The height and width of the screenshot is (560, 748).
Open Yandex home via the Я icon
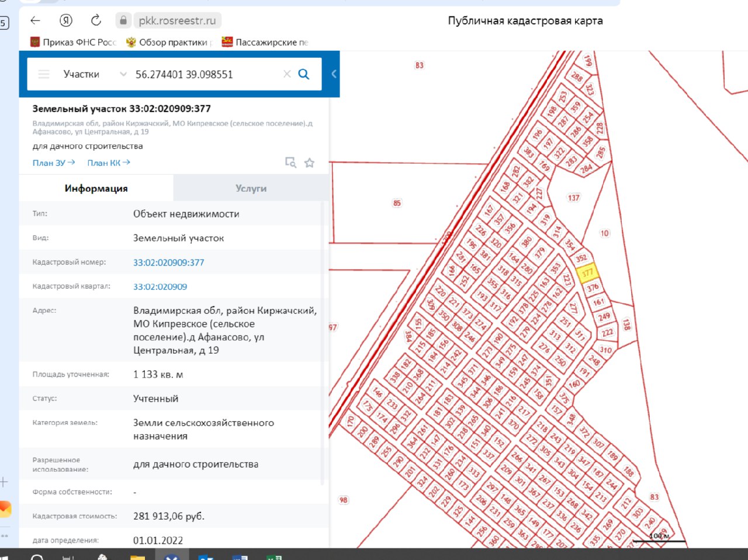tap(65, 20)
